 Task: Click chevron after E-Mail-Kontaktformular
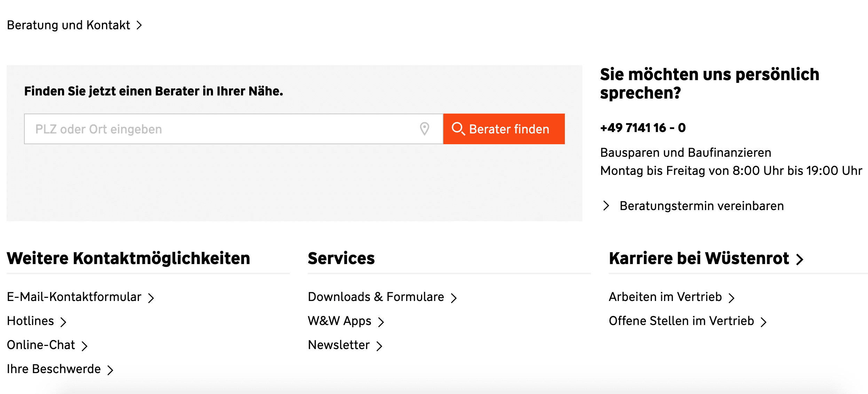[151, 298]
